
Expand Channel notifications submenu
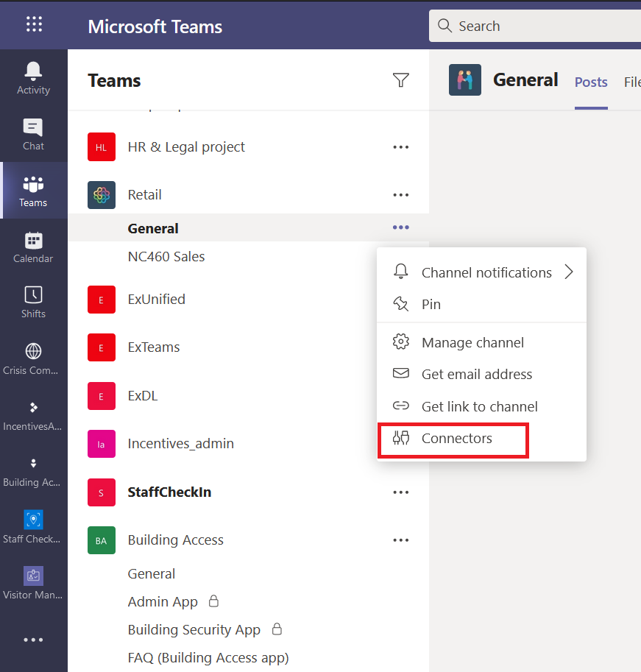tap(486, 272)
